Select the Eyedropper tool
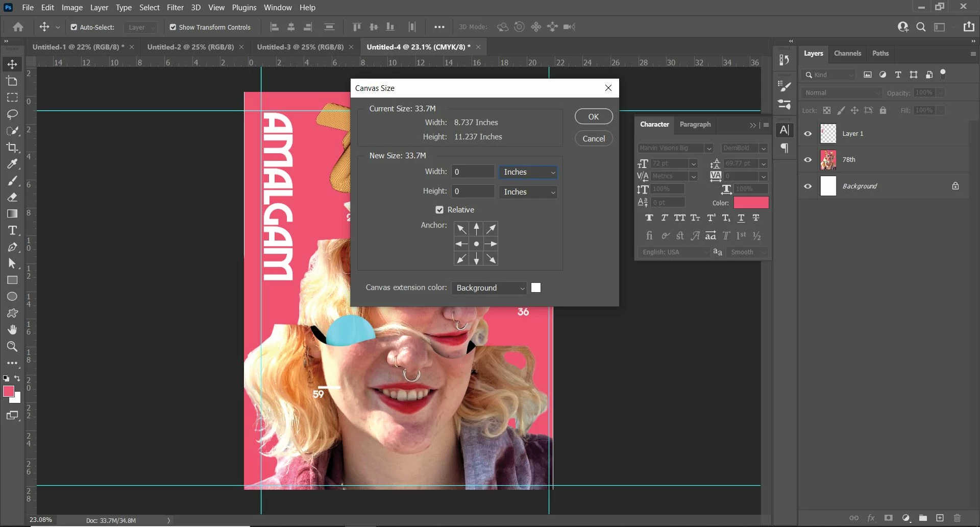Viewport: 980px width, 527px height. (x=12, y=164)
